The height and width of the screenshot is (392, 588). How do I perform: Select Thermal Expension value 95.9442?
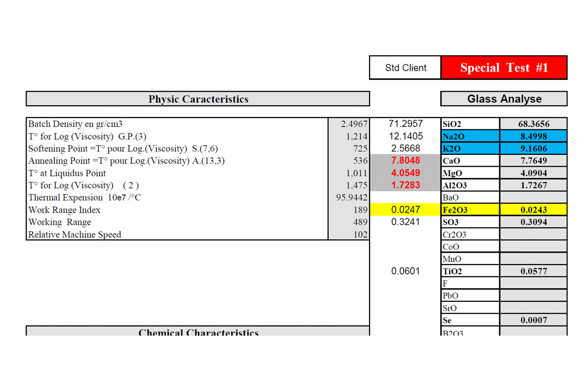(x=349, y=197)
